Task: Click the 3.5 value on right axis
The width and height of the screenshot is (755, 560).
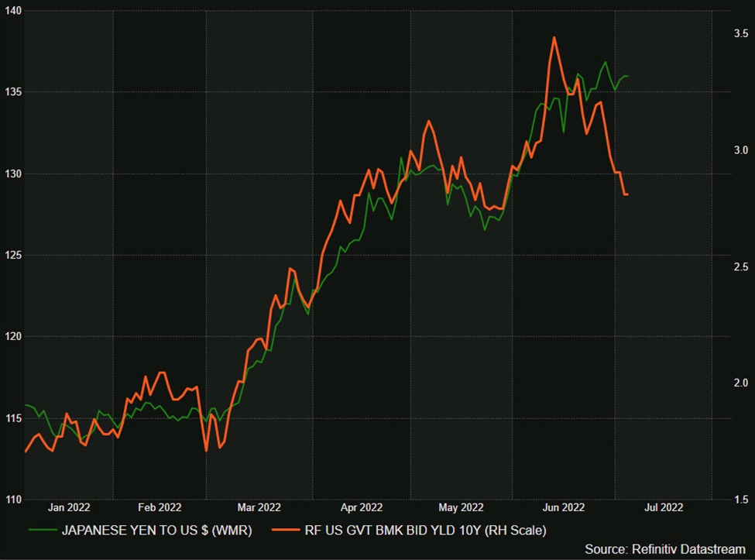Action: tap(740, 33)
